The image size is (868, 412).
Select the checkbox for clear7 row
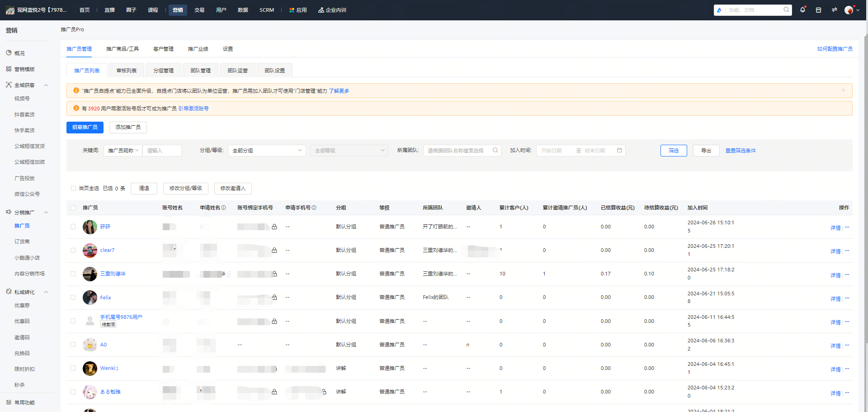[73, 250]
